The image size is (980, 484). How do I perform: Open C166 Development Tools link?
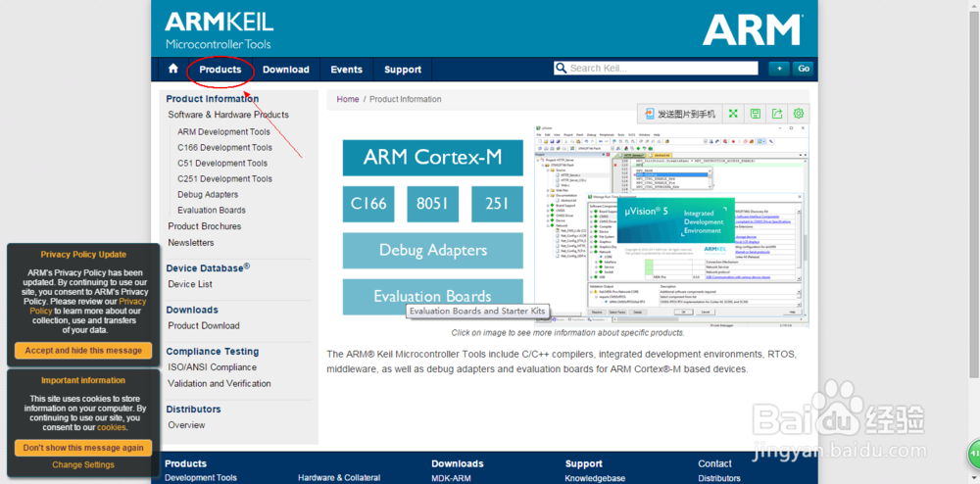224,147
